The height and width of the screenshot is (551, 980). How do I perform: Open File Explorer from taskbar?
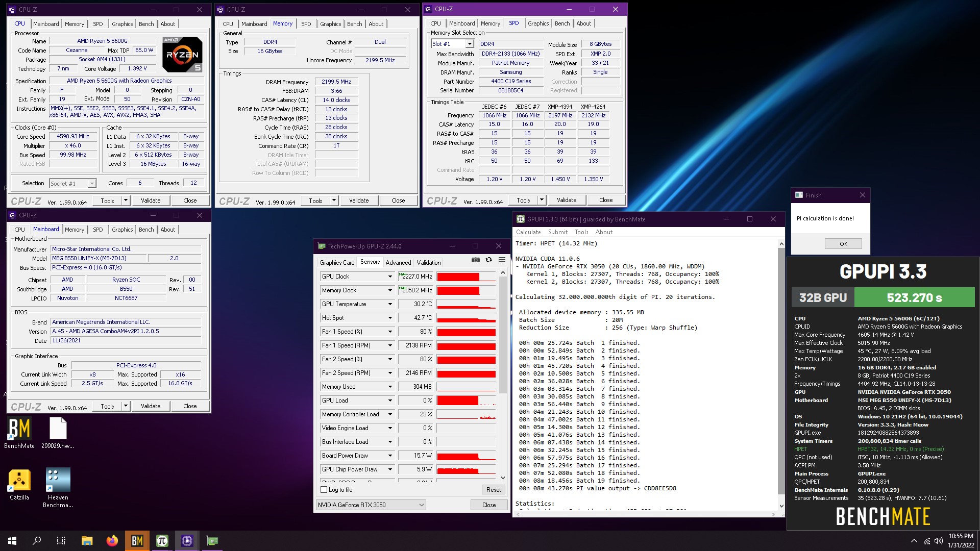(x=87, y=541)
